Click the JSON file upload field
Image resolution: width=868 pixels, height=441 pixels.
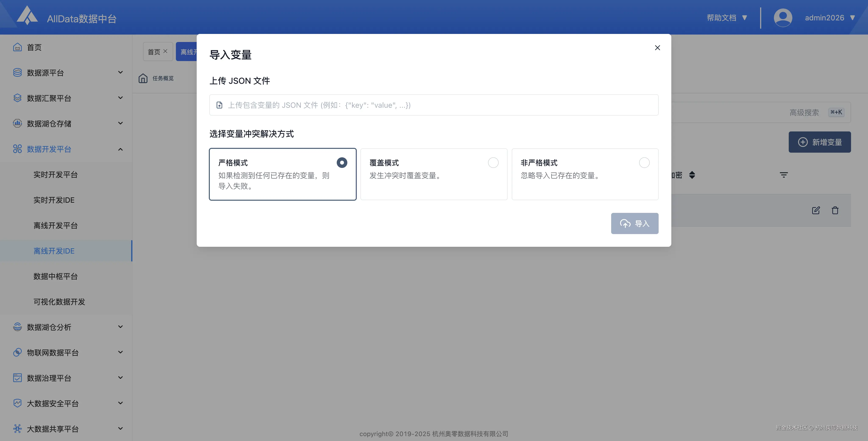(433, 105)
